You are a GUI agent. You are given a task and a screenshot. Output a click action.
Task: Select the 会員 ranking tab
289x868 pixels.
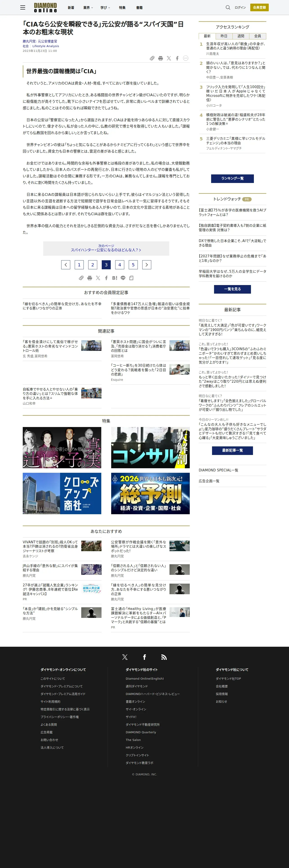pos(258,36)
